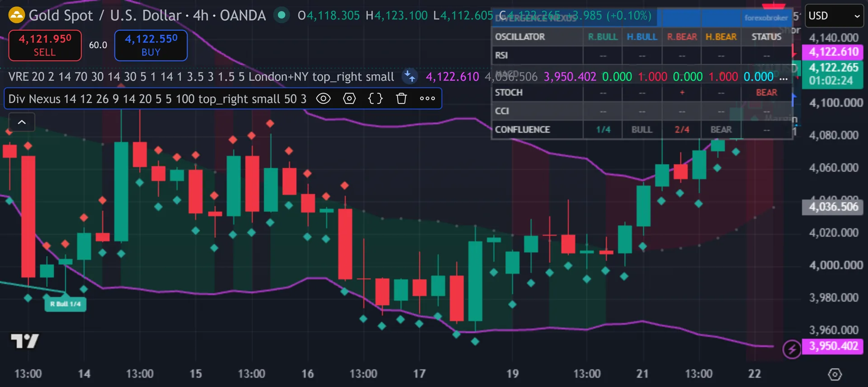Click the date 21 on time axis
This screenshot has height=387, width=868.
[642, 374]
